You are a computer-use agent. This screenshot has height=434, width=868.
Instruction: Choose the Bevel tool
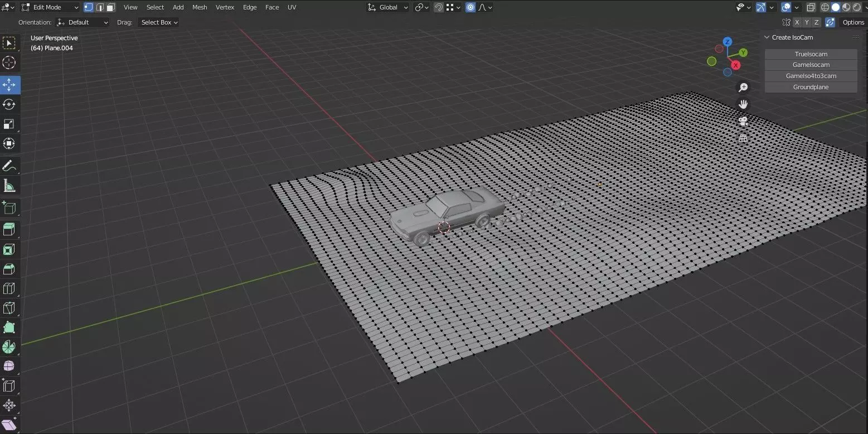[x=9, y=269]
